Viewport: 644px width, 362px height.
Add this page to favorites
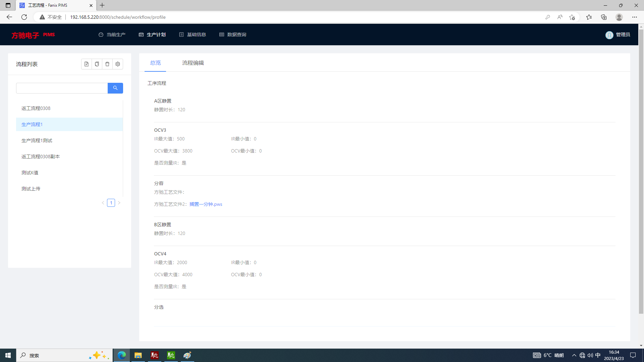[572, 17]
